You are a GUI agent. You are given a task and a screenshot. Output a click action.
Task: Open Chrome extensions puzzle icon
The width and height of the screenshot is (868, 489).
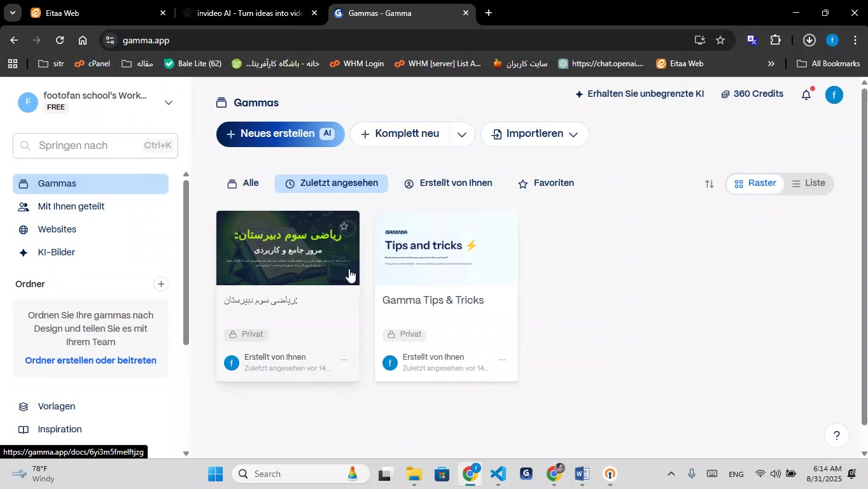[775, 40]
